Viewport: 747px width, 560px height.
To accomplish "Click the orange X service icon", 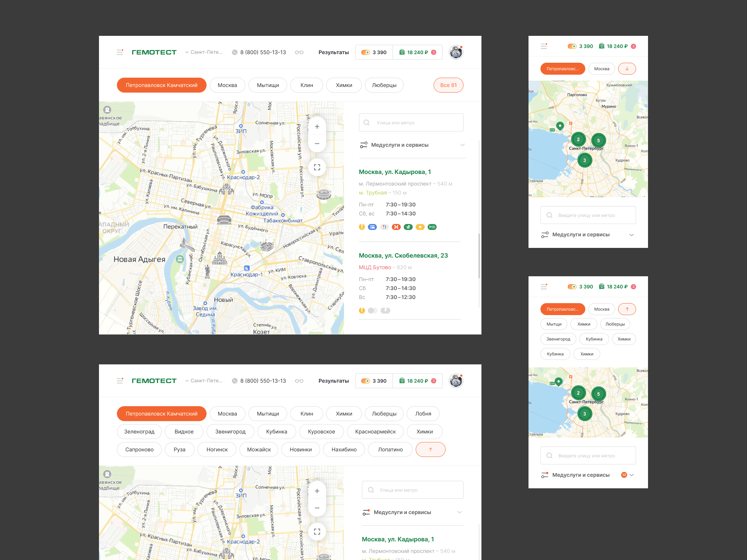I will 396,227.
